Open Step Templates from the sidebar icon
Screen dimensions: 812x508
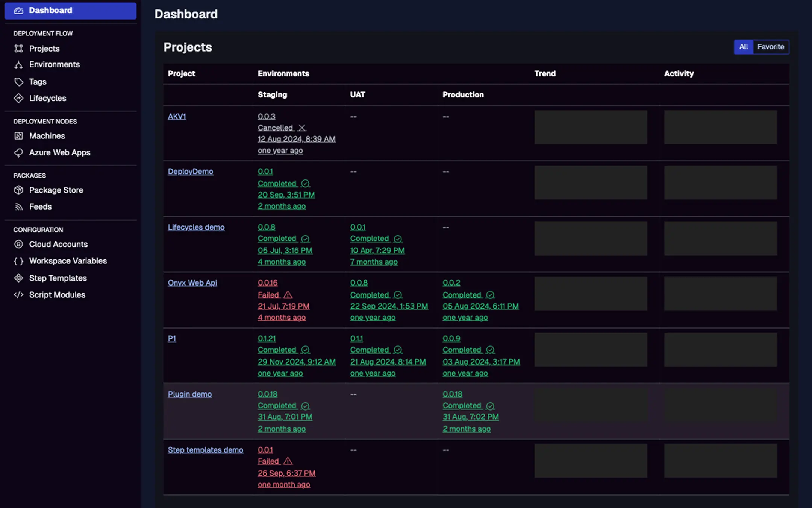(18, 278)
